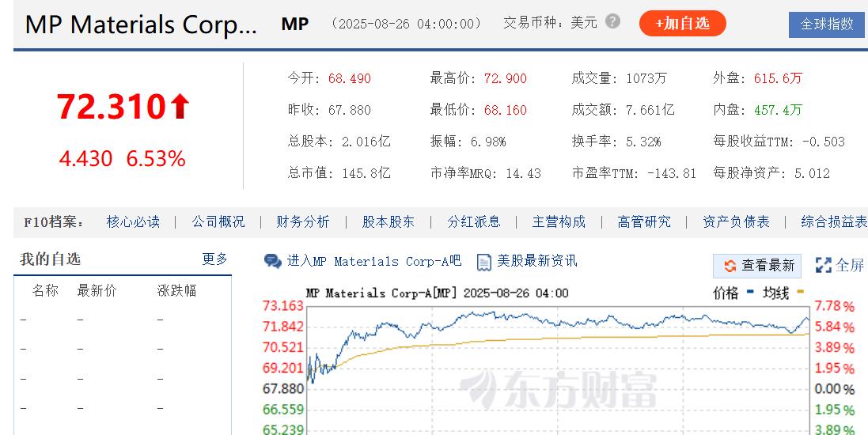Image resolution: width=868 pixels, height=435 pixels.
Task: Click the 最新价 column header
Action: click(97, 290)
